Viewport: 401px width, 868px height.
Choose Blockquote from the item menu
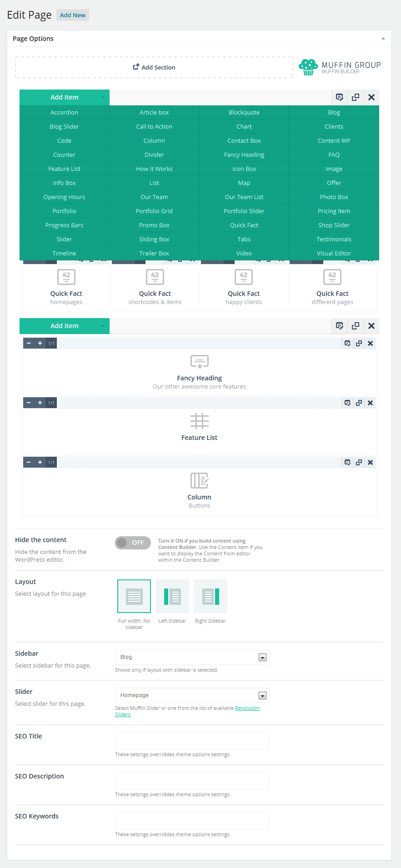click(244, 112)
